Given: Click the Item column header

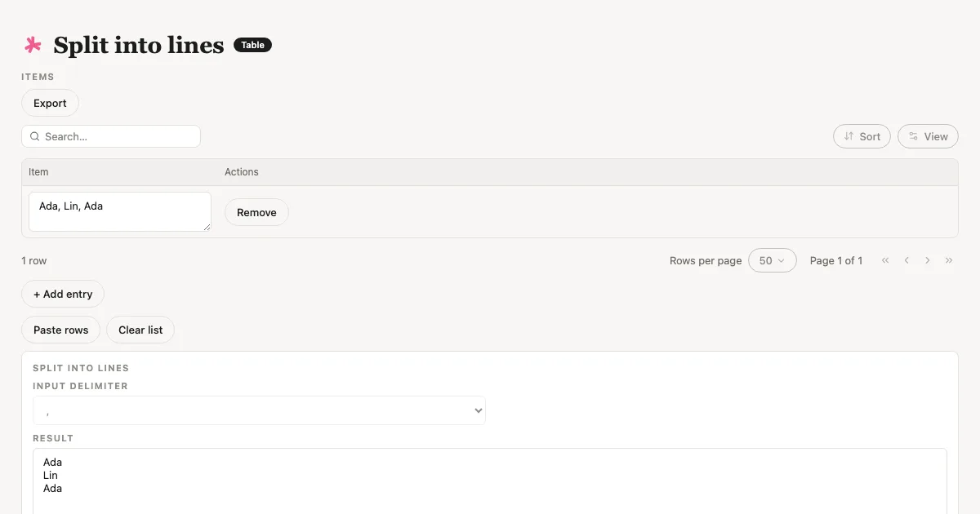Looking at the screenshot, I should (38, 172).
